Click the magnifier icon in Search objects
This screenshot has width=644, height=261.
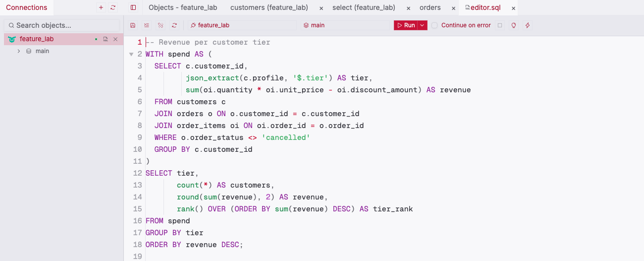pyautogui.click(x=11, y=25)
